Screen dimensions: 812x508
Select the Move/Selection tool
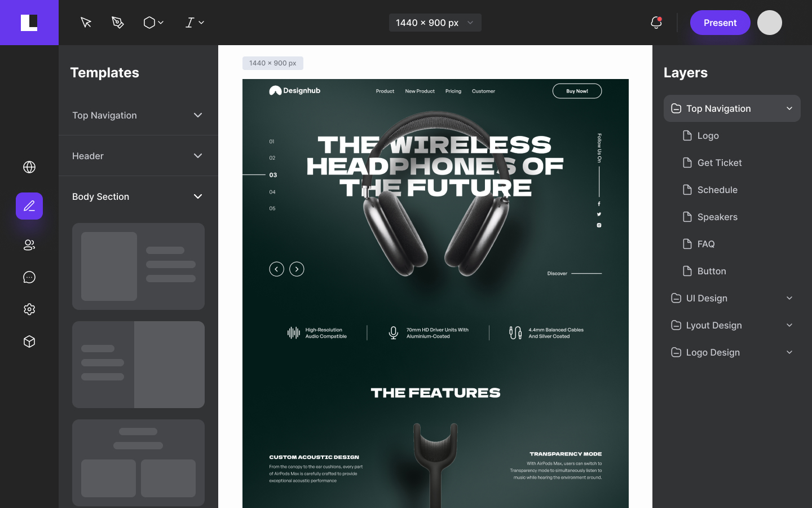click(86, 23)
